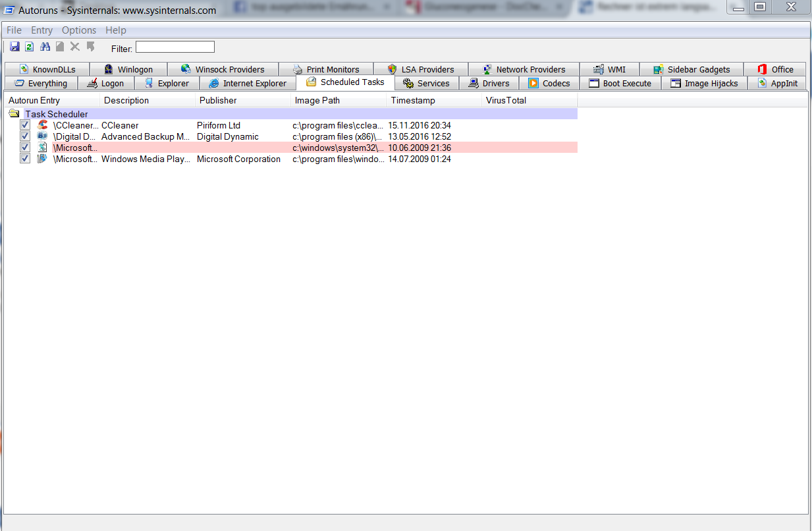Open the Winsock Providers tab

coord(223,69)
